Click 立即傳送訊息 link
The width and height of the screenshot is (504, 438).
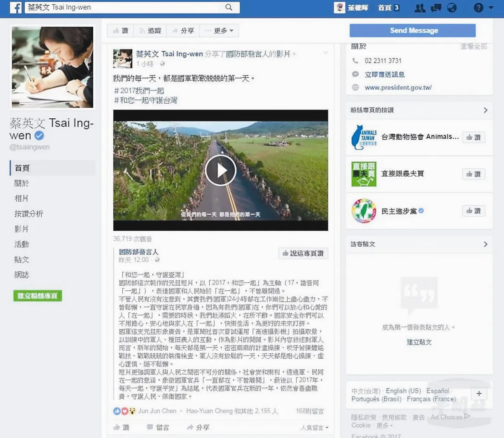385,74
